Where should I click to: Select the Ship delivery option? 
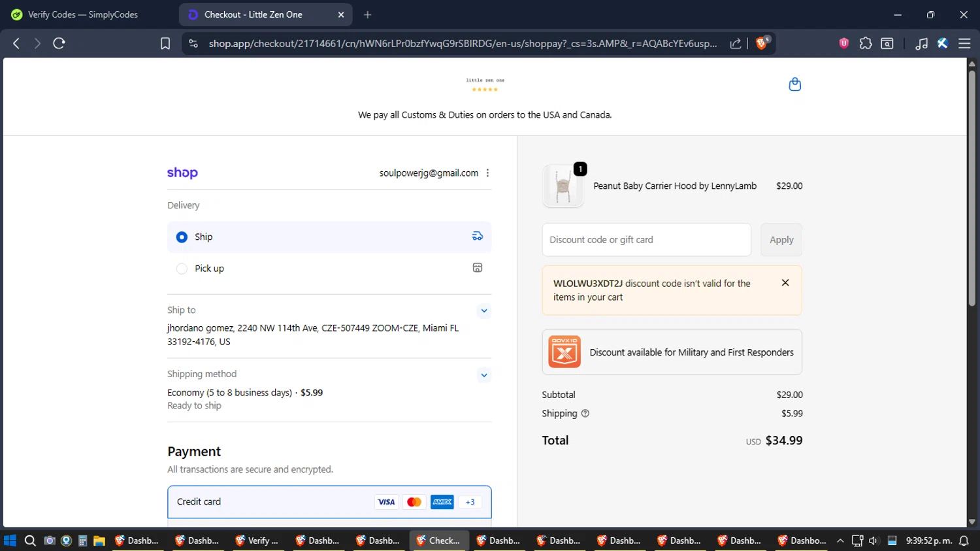(x=329, y=237)
